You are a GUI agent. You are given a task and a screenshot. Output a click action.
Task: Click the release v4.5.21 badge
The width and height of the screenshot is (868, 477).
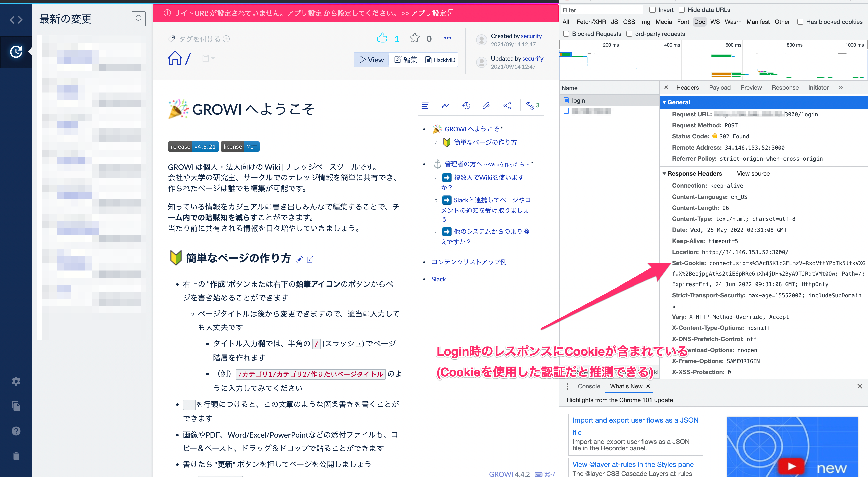(193, 147)
